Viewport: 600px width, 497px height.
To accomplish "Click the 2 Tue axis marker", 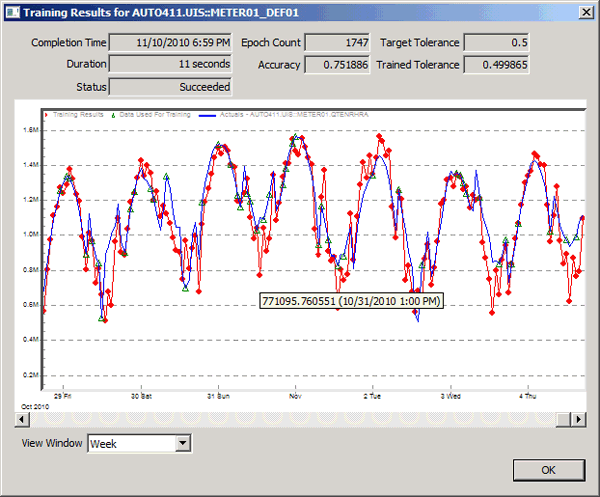I will [x=372, y=396].
